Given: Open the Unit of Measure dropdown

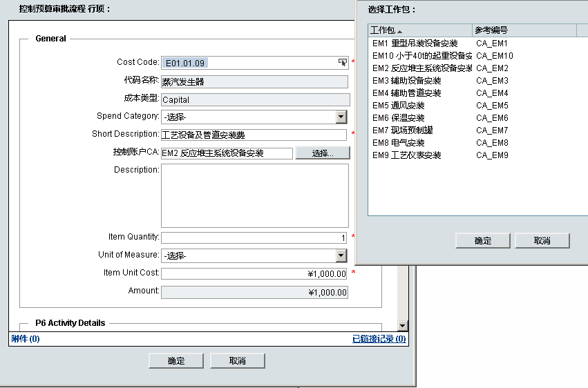Looking at the screenshot, I should pos(341,256).
